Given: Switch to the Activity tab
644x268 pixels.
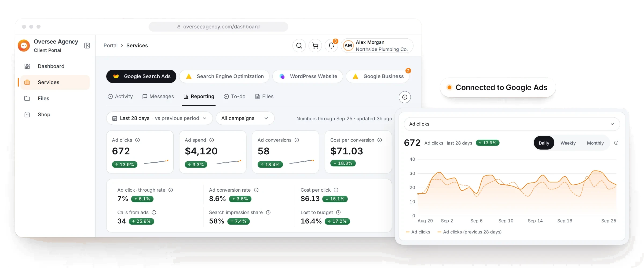Looking at the screenshot, I should pyautogui.click(x=120, y=96).
